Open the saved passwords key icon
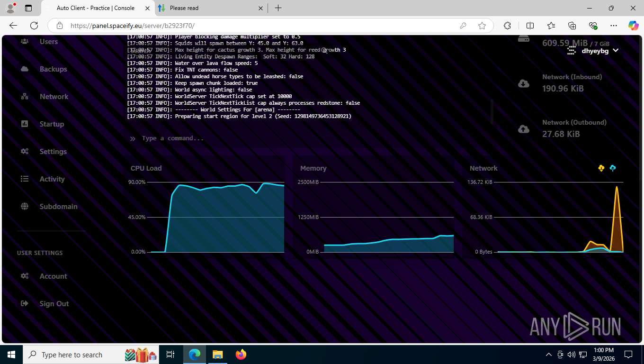Screen dimensions: 644x364 pyautogui.click(x=463, y=26)
